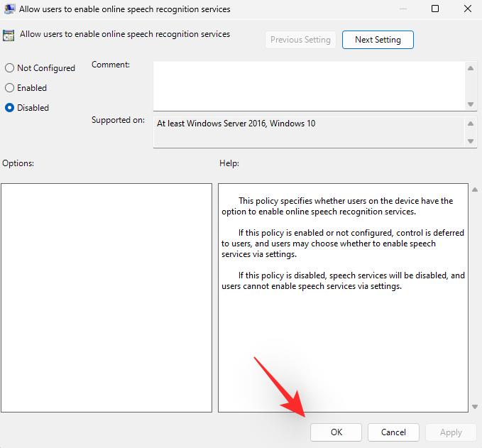Screen dimensions: 482x448
Task: Click inside the Comment text box
Action: click(x=309, y=86)
